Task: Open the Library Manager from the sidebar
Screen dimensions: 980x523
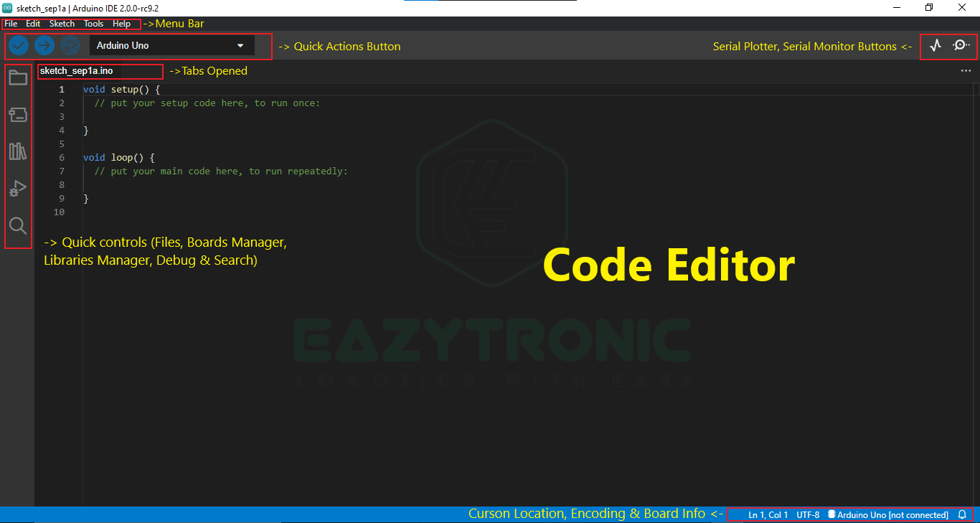Action: click(18, 151)
